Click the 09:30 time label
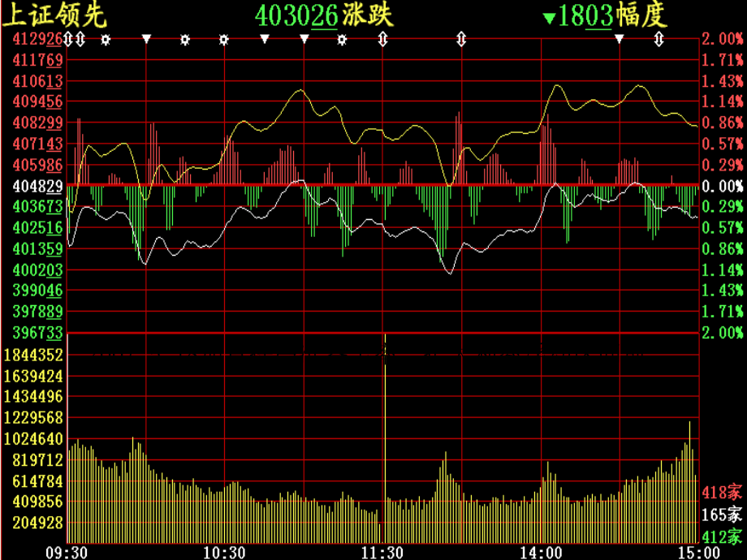 [x=67, y=553]
